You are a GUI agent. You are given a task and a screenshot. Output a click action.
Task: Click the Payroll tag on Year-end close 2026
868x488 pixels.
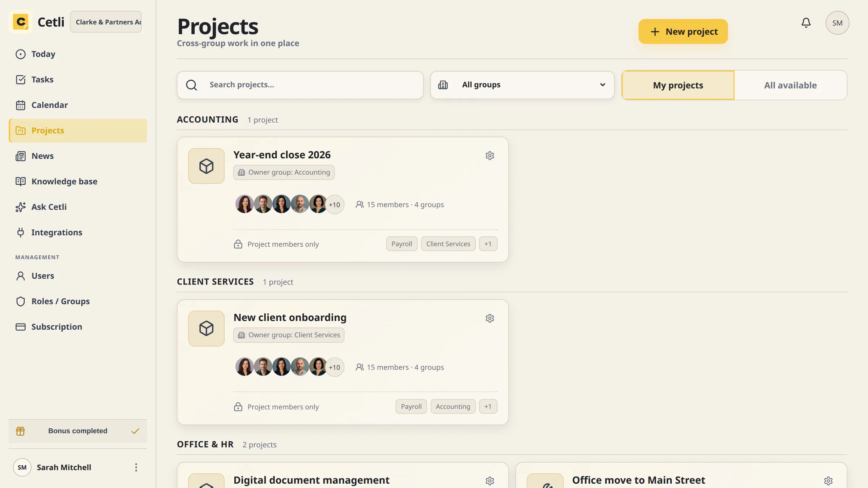tap(401, 244)
